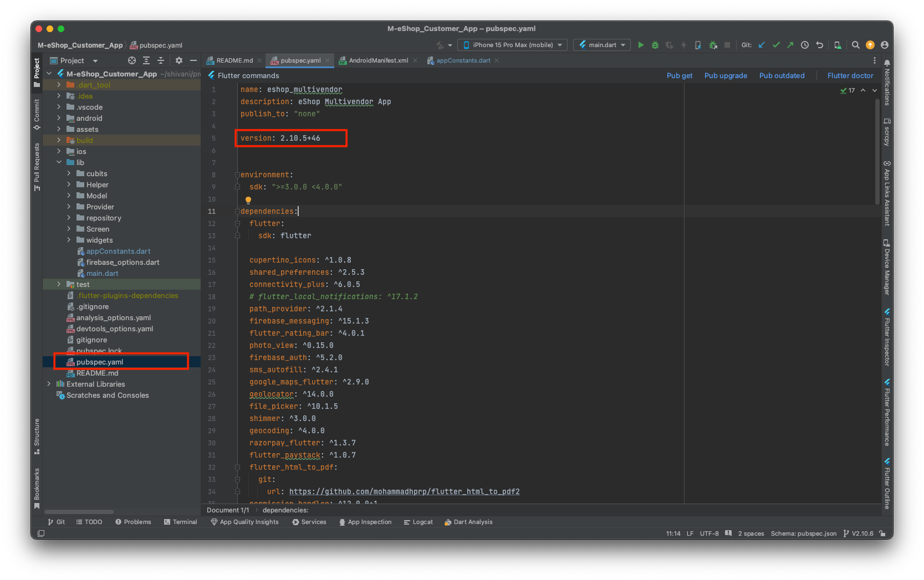Open the iPhone 15 Pro Max device dropdown
The width and height of the screenshot is (924, 580).
point(512,45)
